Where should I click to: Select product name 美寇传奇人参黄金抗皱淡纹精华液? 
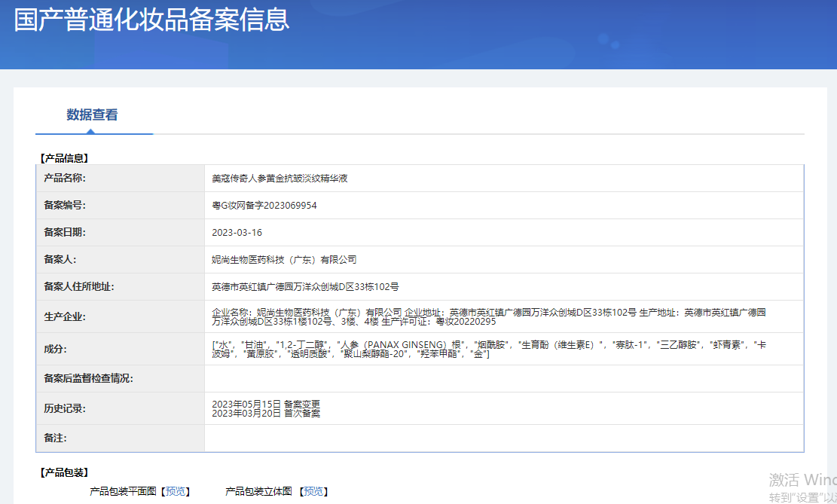coord(280,179)
